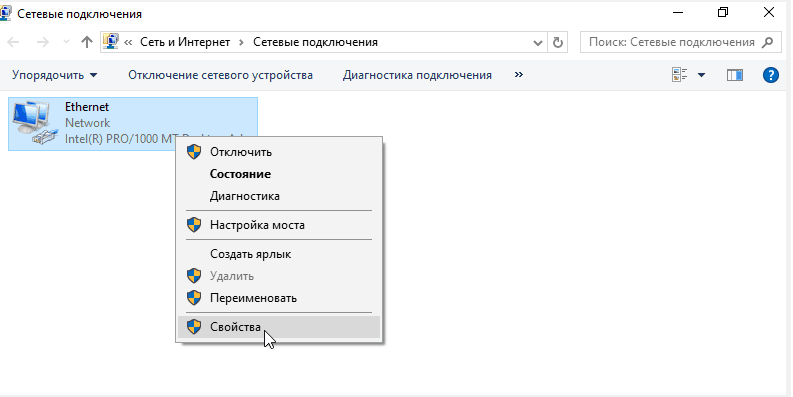Click Диагностика подключения toolbar button

click(x=417, y=75)
